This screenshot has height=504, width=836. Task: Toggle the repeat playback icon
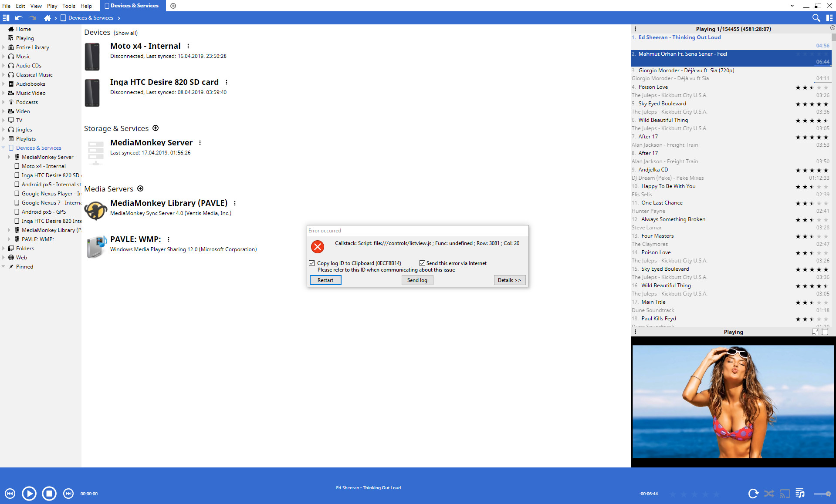click(753, 494)
